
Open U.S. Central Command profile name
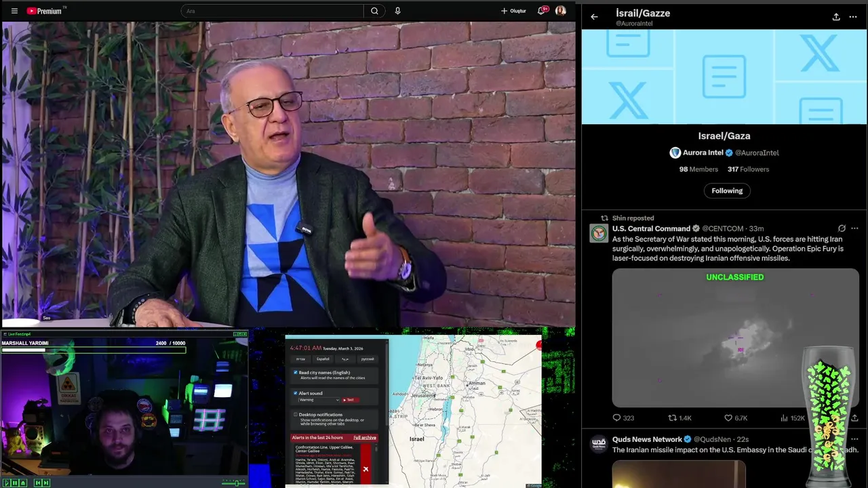(x=651, y=229)
